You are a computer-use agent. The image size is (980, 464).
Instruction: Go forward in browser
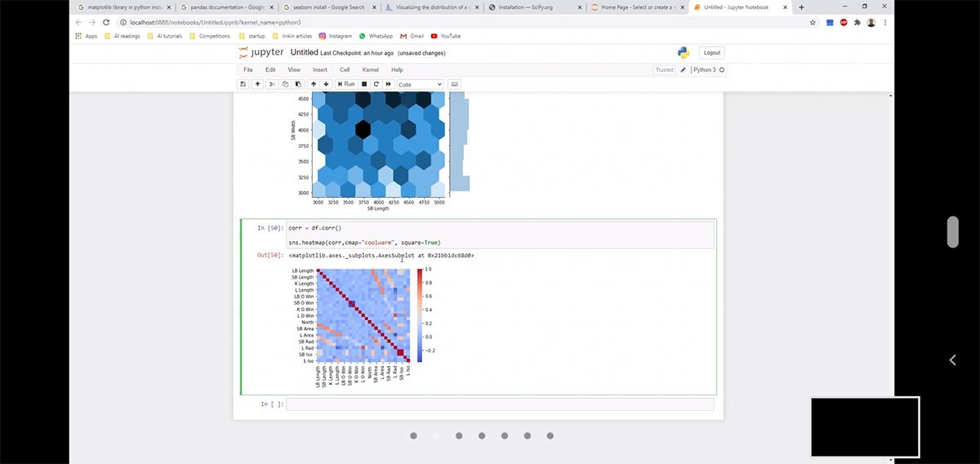(92, 22)
